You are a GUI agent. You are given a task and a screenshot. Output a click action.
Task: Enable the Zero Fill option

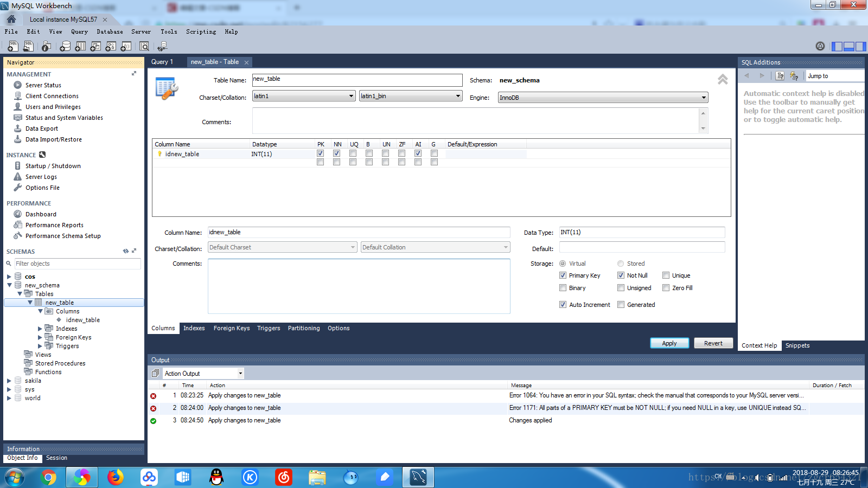click(x=666, y=288)
